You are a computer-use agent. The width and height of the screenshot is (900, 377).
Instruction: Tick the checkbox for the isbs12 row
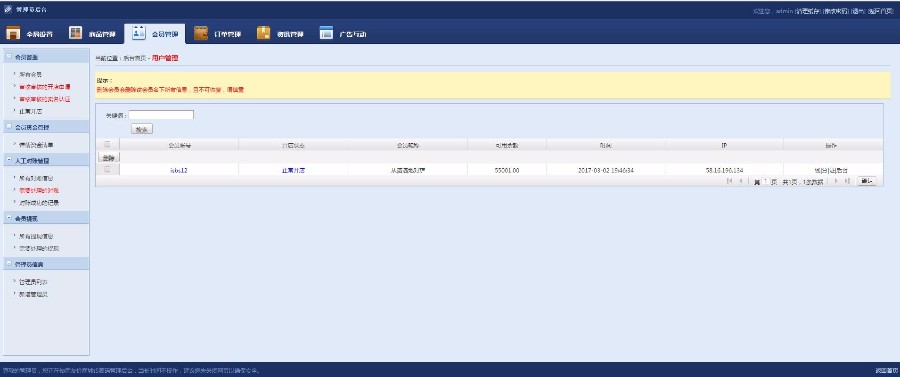tap(107, 169)
